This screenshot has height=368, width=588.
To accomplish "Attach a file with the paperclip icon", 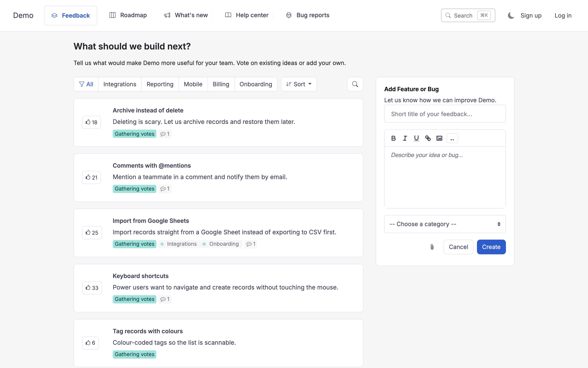I will pos(432,247).
